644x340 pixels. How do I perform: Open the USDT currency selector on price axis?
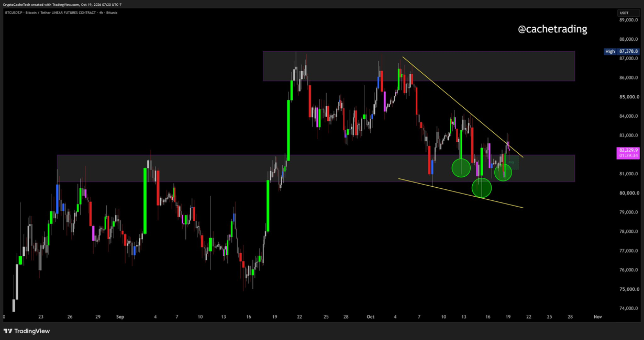click(x=624, y=13)
